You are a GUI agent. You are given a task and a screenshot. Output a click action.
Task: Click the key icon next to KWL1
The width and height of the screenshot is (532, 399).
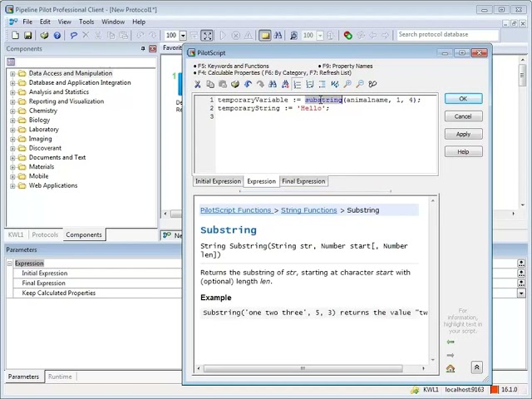click(414, 390)
